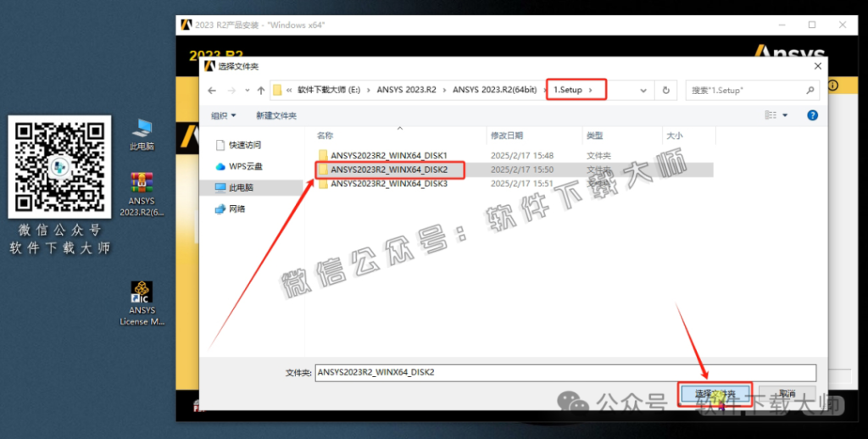Click DISK1 folder icon
Viewport: 868px width, 439px height.
click(323, 156)
